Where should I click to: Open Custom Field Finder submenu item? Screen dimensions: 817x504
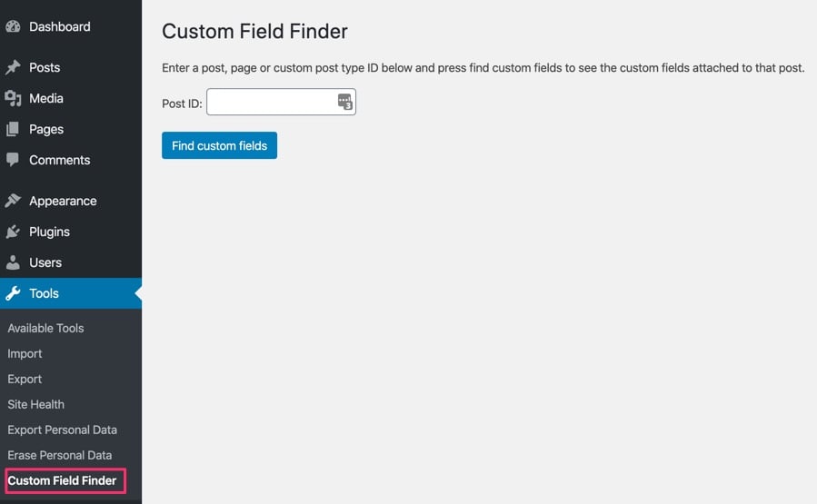pyautogui.click(x=62, y=480)
